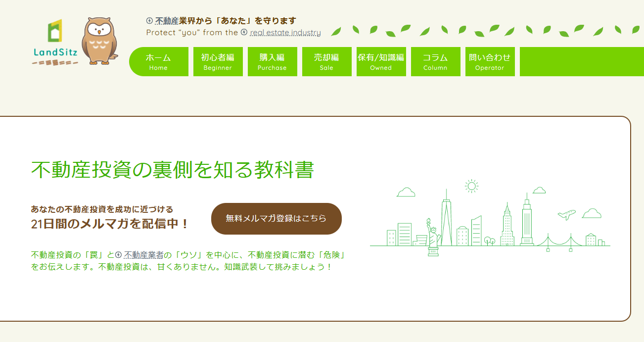Click the owl mascot character
The width and height of the screenshot is (644, 342).
pyautogui.click(x=98, y=42)
